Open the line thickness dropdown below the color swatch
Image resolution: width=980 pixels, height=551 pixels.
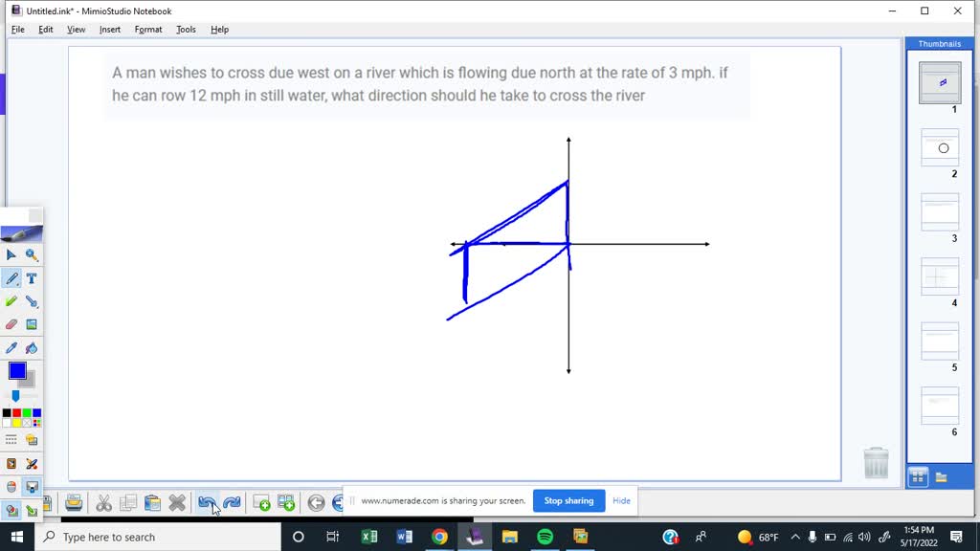[x=16, y=395]
